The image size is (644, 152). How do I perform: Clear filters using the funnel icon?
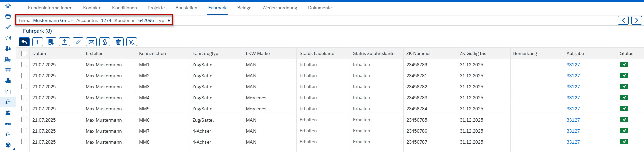click(132, 42)
